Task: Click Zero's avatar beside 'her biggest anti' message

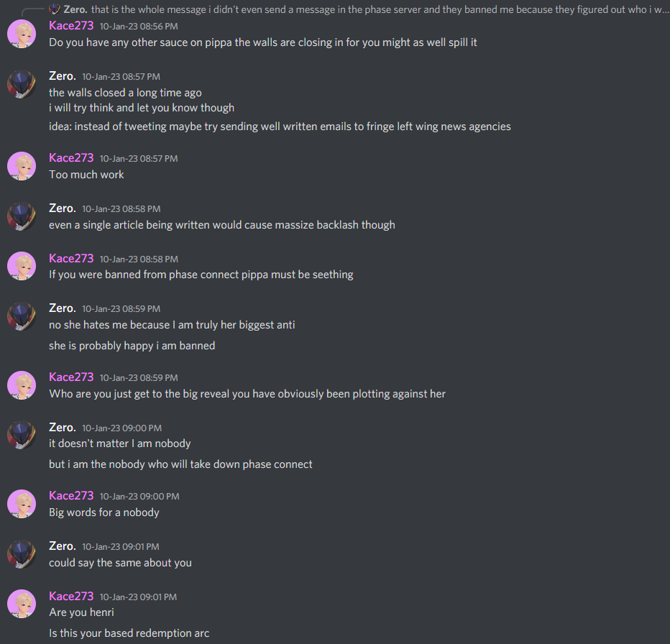Action: point(22,317)
